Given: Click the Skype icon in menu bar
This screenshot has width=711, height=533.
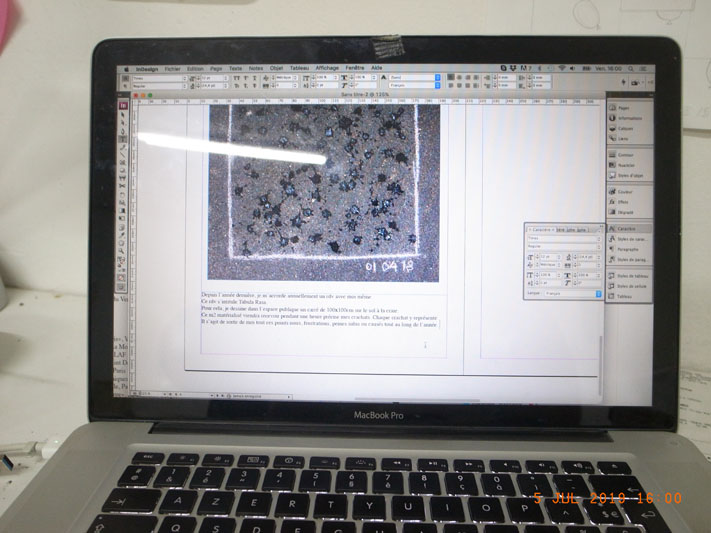Looking at the screenshot, I should tap(503, 68).
